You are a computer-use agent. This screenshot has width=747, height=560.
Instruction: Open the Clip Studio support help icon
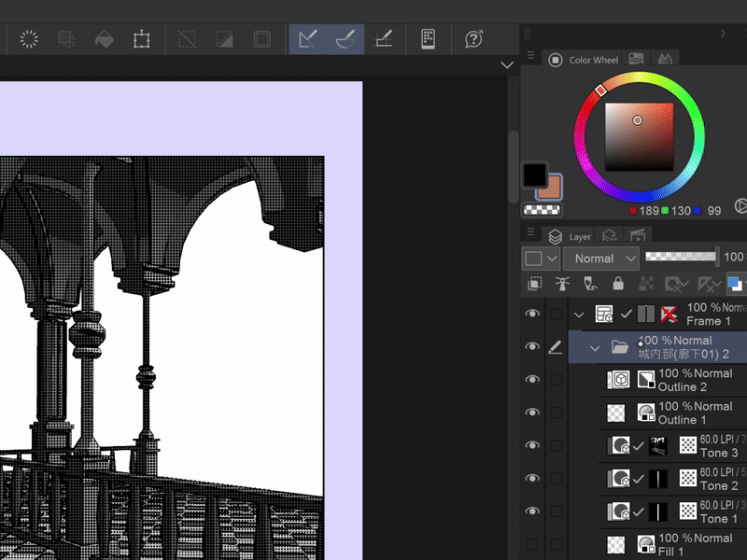[473, 39]
